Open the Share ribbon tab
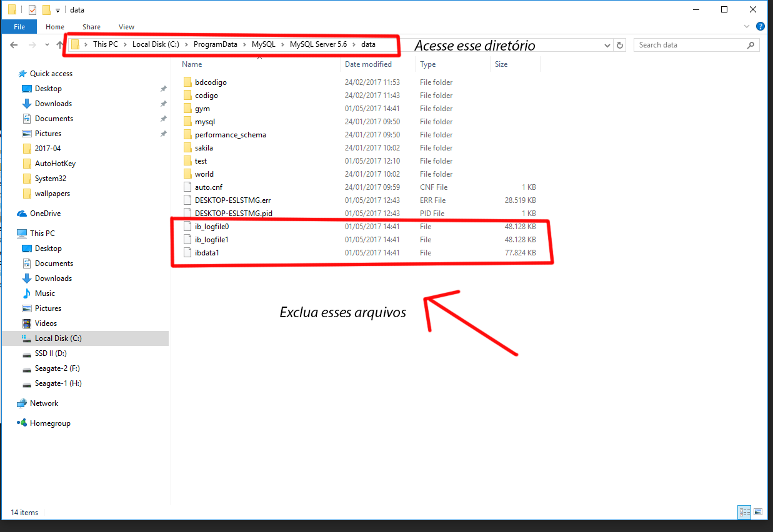773x532 pixels. pyautogui.click(x=91, y=27)
